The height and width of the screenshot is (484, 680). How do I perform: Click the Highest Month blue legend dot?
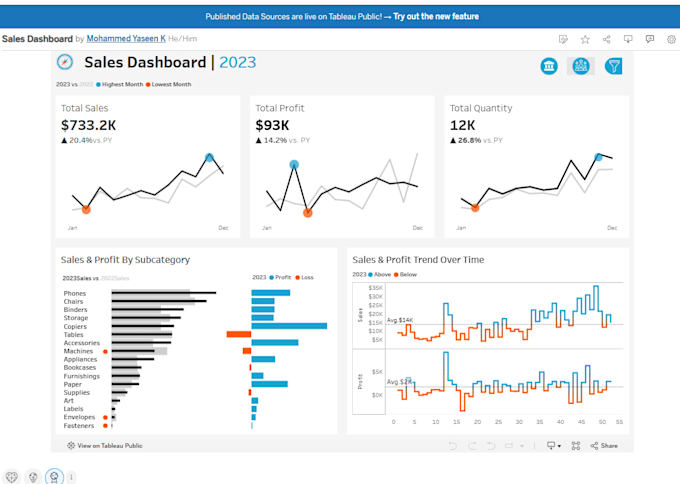98,85
